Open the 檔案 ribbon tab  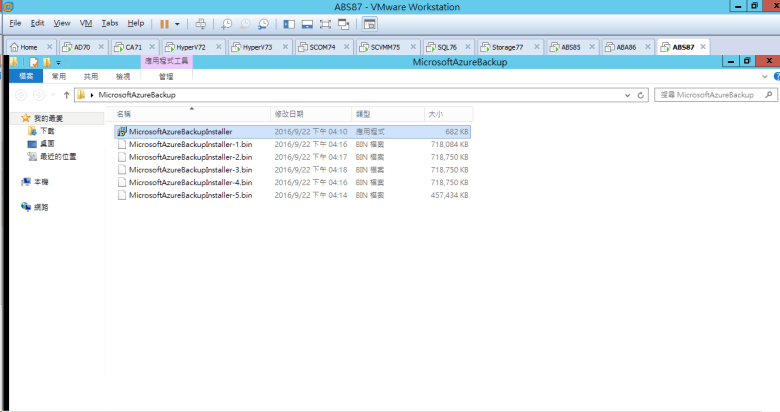click(25, 76)
